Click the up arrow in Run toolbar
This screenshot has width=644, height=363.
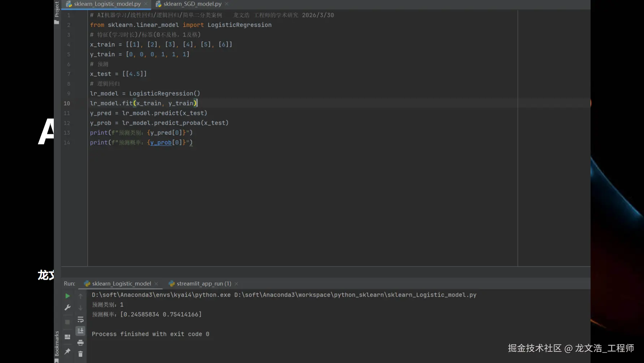80,296
